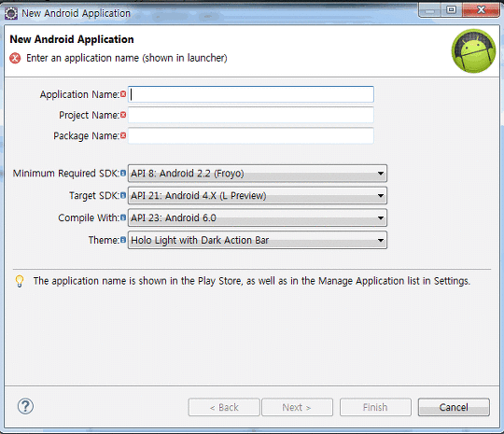Click the "Project Name:" label
This screenshot has height=434, width=504.
89,115
